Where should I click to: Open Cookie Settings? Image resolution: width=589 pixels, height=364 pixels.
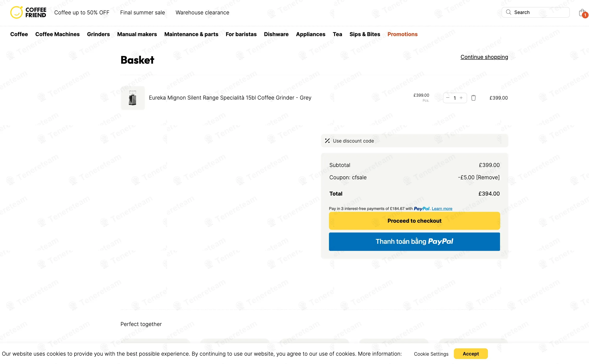click(431, 354)
